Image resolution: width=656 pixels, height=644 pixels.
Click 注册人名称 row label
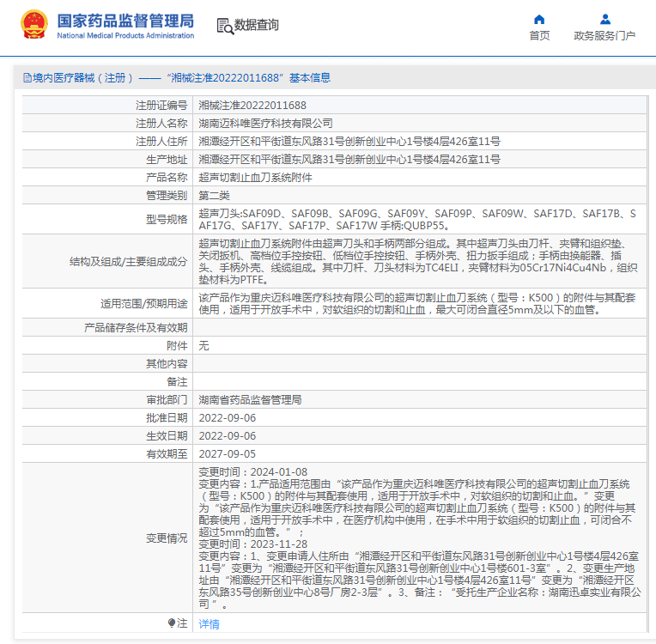pyautogui.click(x=161, y=124)
